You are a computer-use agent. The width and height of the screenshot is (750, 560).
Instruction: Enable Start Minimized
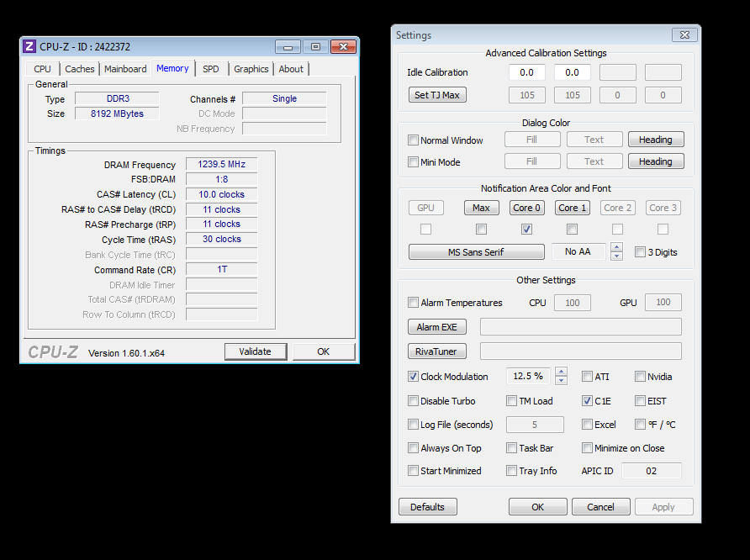coord(413,471)
